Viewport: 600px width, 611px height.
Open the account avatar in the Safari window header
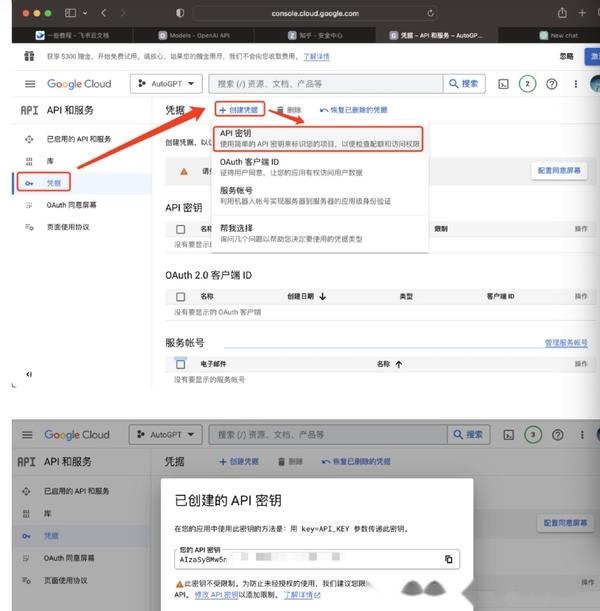(x=595, y=84)
